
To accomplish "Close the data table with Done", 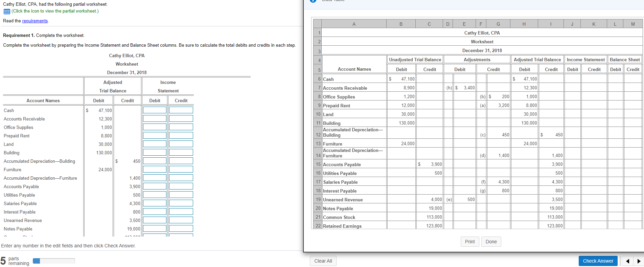I will (x=491, y=242).
